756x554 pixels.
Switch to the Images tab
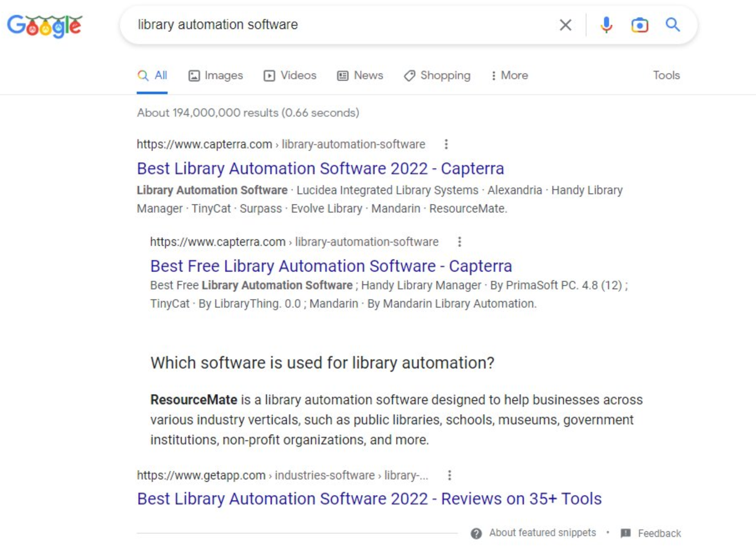[x=216, y=76]
